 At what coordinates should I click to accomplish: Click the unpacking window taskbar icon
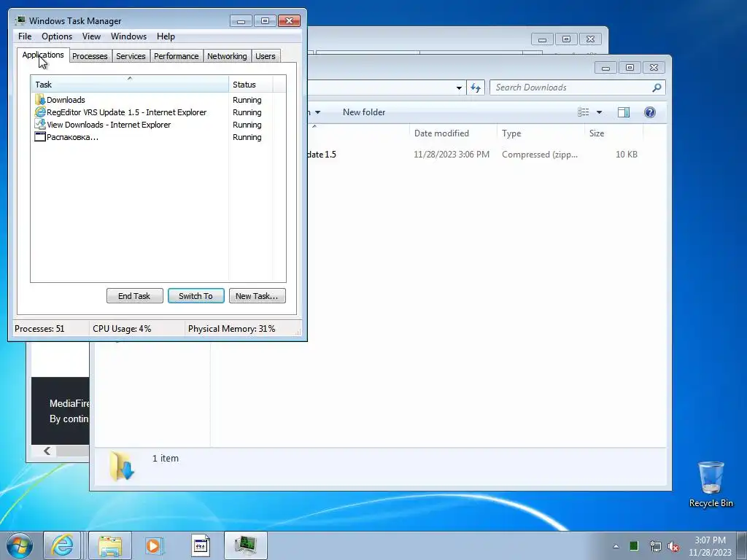(x=201, y=545)
